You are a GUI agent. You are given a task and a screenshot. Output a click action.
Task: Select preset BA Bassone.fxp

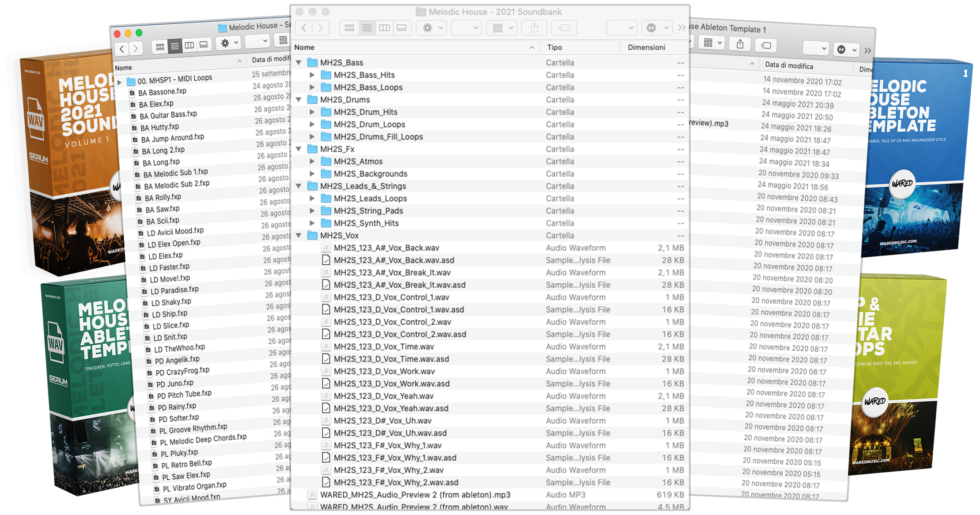pos(162,92)
